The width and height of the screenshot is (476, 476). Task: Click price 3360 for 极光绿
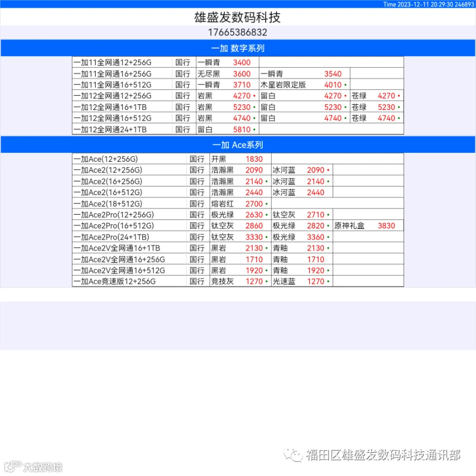315,237
